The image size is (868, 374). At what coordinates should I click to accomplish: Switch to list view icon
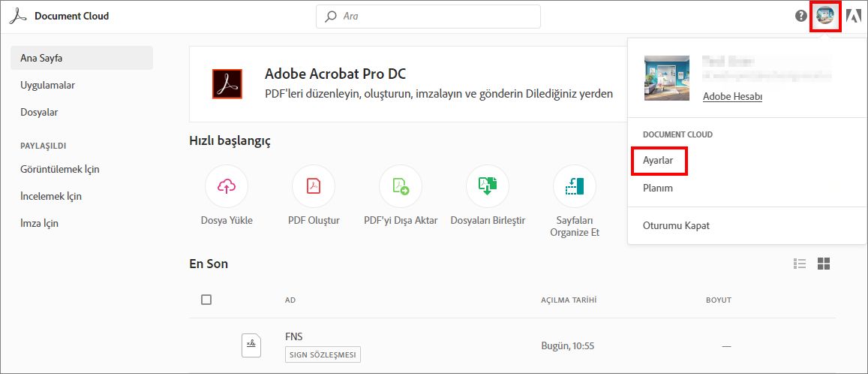tap(800, 264)
